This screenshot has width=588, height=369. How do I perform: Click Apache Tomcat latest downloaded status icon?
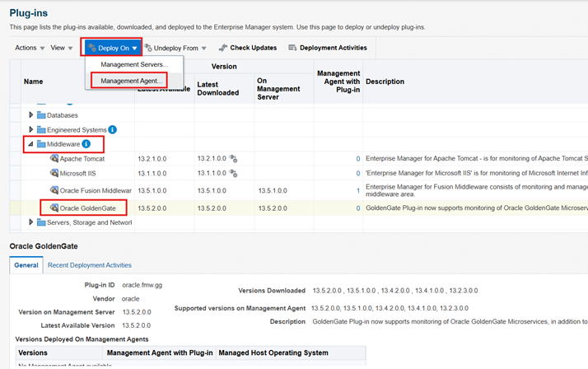(x=234, y=159)
